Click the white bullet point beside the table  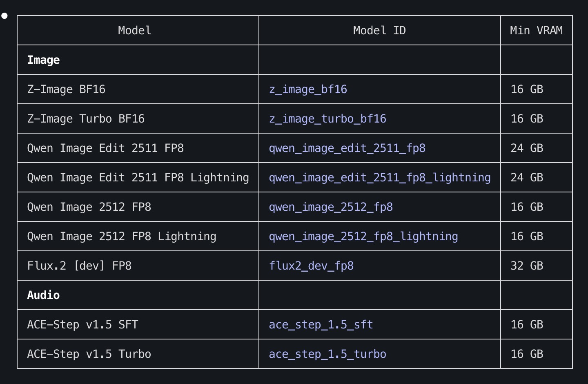click(4, 16)
